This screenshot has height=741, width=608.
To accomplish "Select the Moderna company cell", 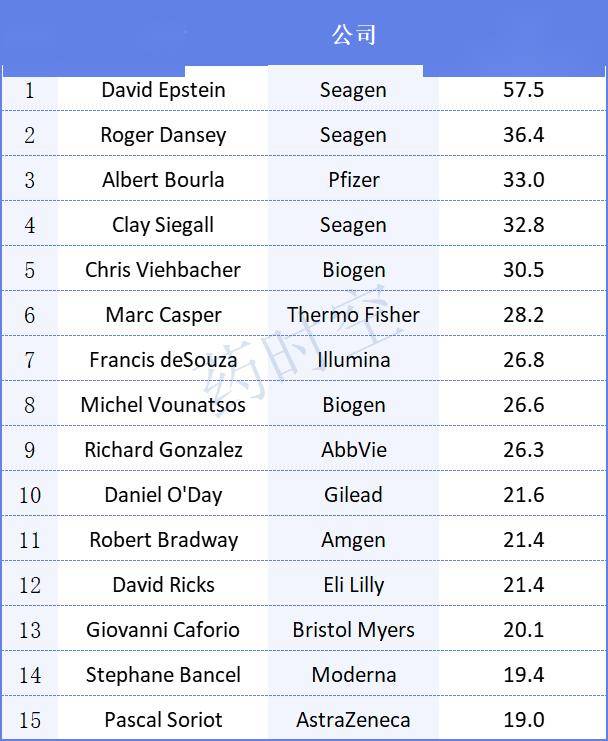I will [x=353, y=675].
